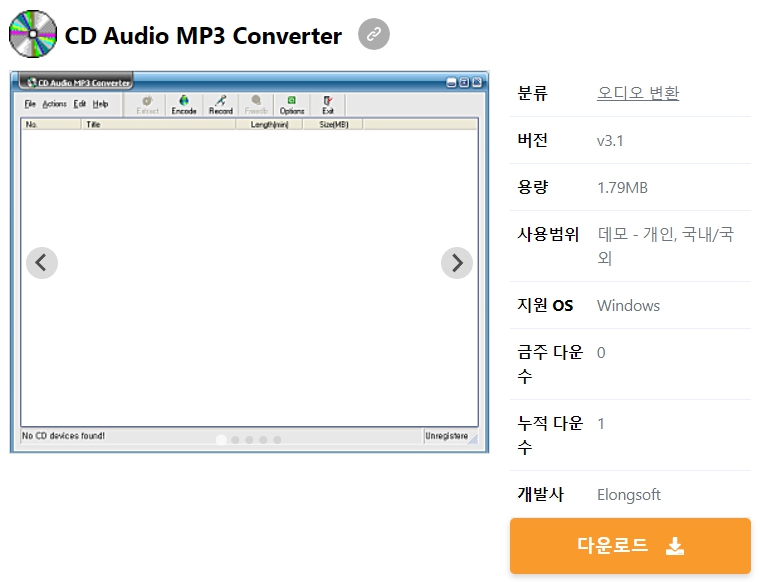The image size is (760, 582).
Task: Click the Length(min) column header
Action: pyautogui.click(x=269, y=125)
